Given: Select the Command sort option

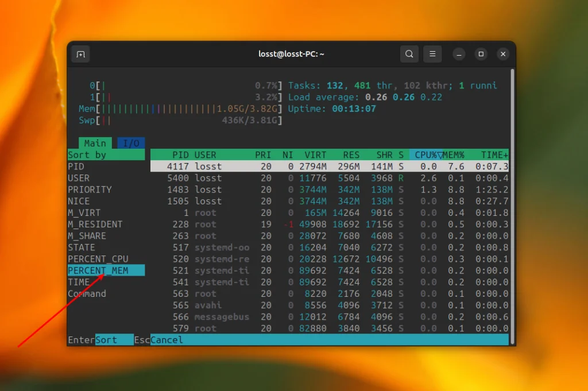Looking at the screenshot, I should [x=87, y=293].
